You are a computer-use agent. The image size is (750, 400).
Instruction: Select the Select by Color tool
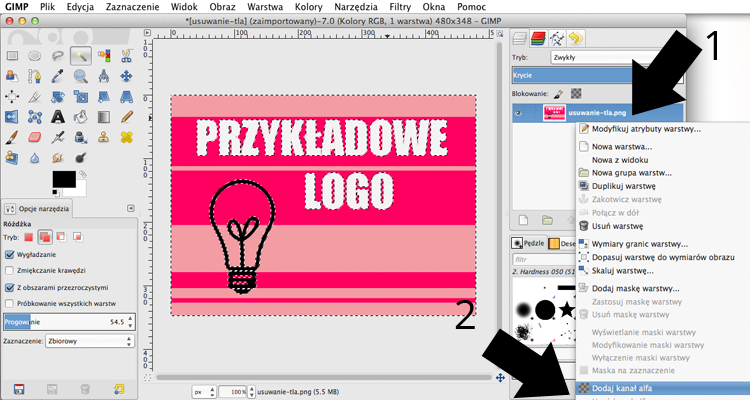[104, 56]
